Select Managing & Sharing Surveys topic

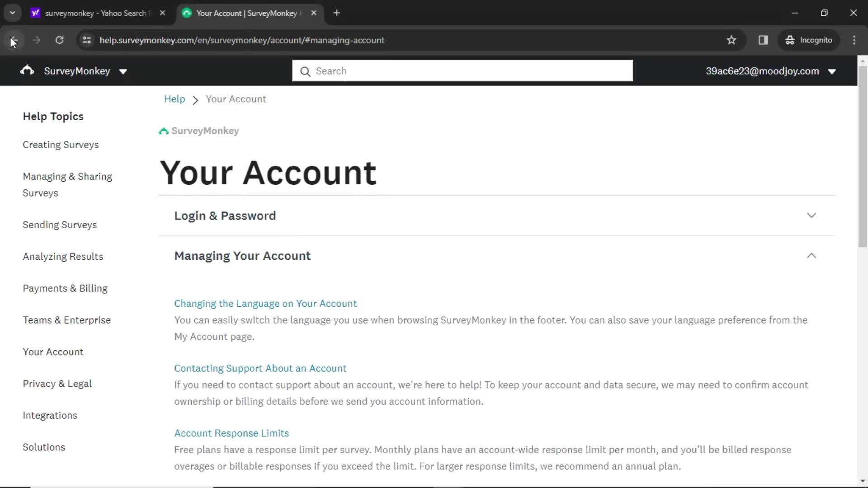67,184
